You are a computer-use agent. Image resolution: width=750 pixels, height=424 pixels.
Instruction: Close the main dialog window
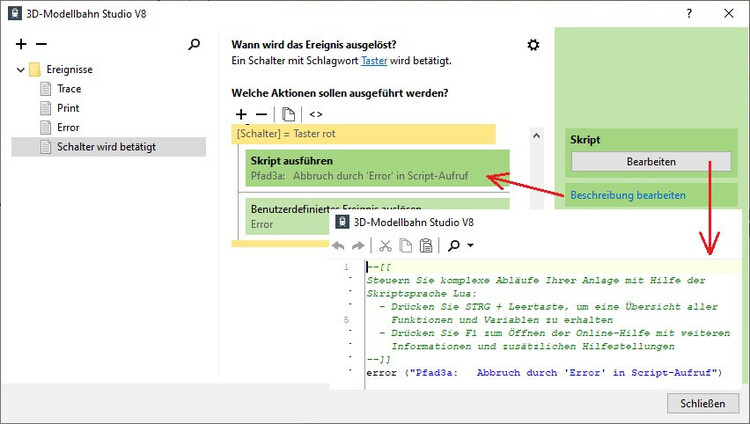(x=728, y=13)
